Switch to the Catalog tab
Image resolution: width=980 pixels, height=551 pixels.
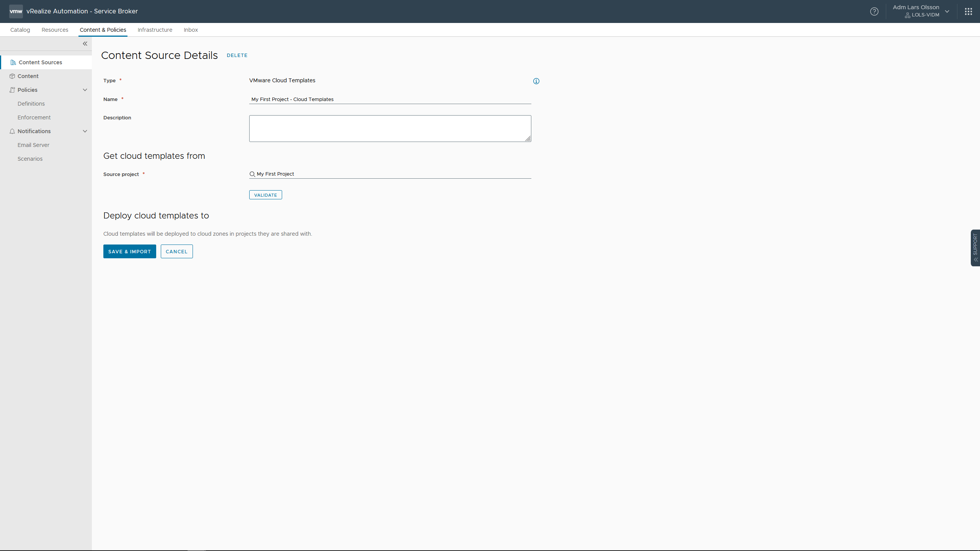coord(20,30)
